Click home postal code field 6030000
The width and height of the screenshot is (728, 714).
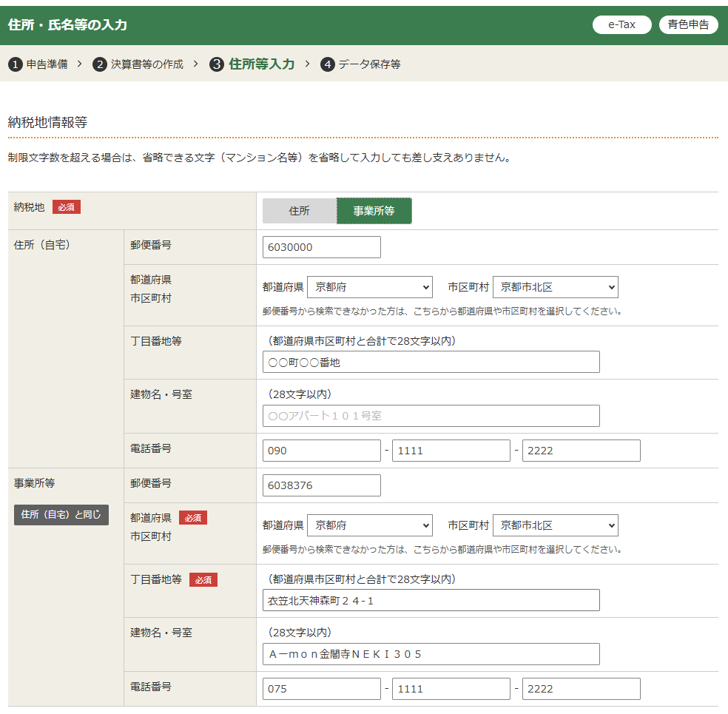[x=321, y=247]
